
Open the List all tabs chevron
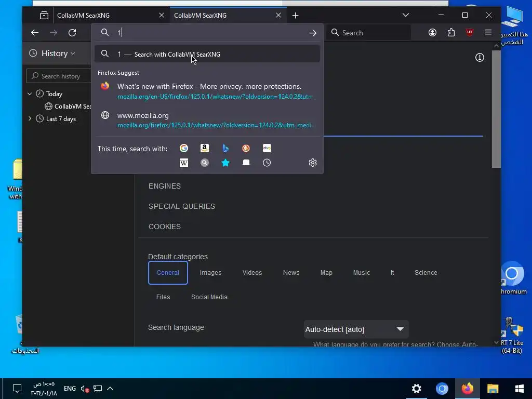coord(405,15)
